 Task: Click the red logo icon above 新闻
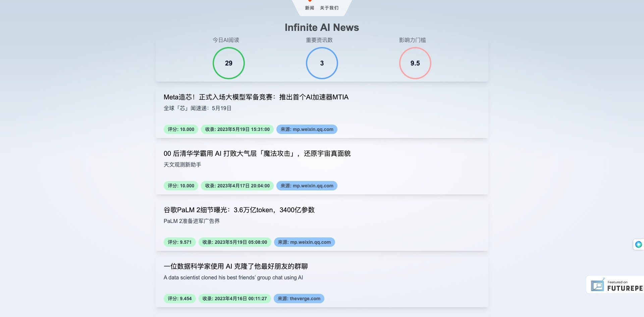click(x=310, y=1)
